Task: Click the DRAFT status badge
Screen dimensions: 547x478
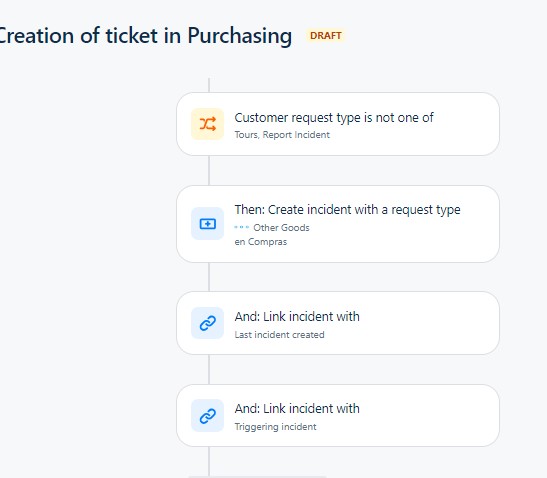Action: [325, 36]
